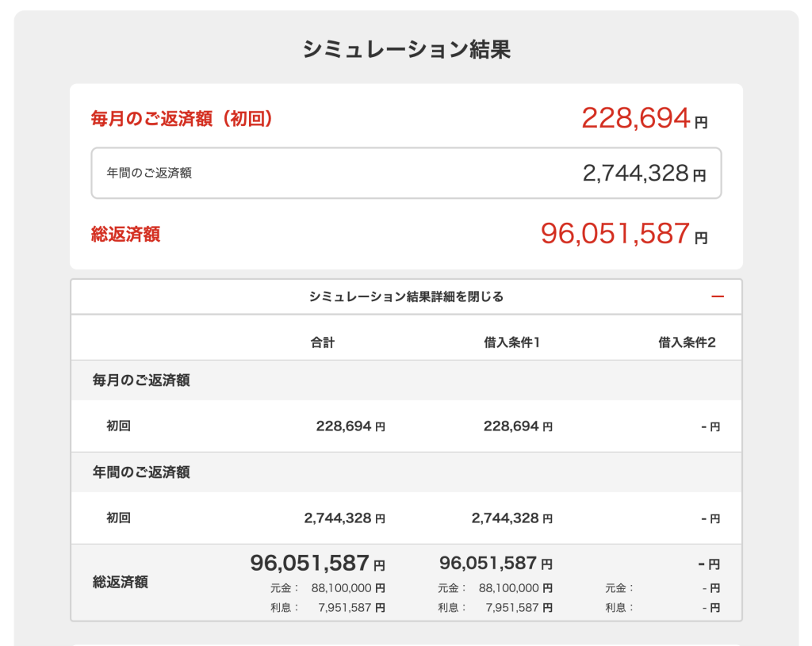Click the 借入条件2 column header
This screenshot has height=646, width=812.
pos(687,342)
